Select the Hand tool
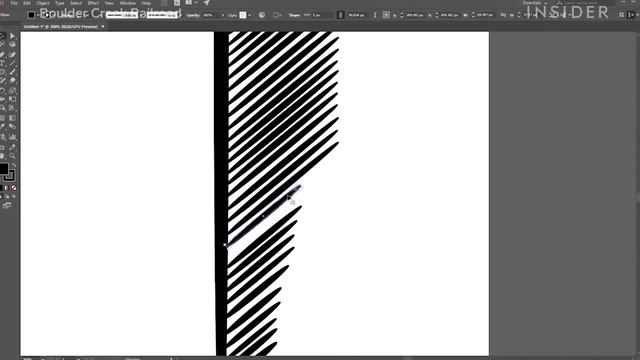The height and width of the screenshot is (360, 640). (x=2, y=156)
